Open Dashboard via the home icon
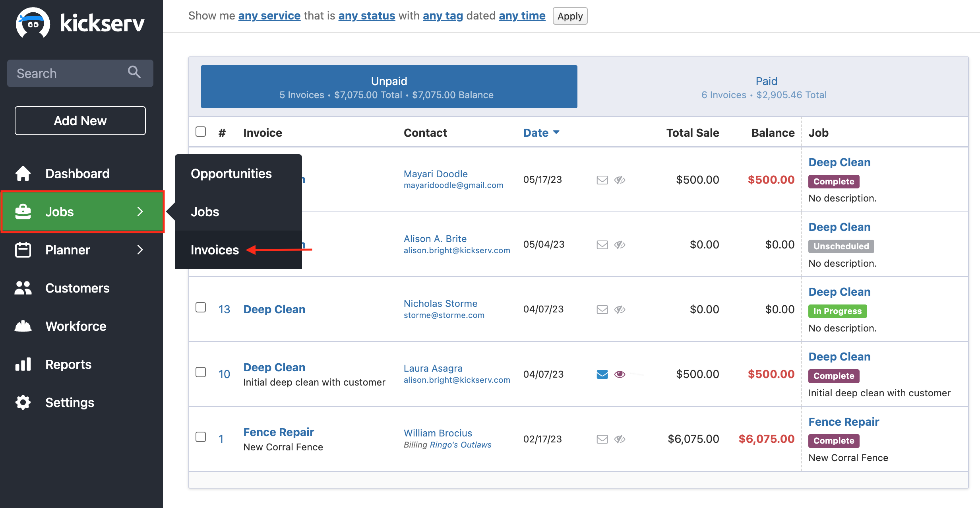This screenshot has height=508, width=980. pos(23,173)
